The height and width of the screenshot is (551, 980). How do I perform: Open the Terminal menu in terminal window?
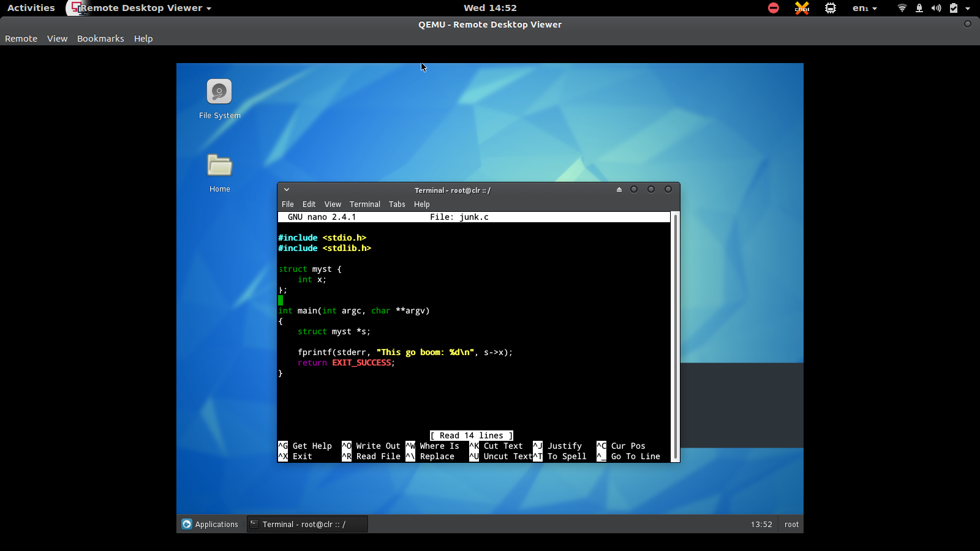point(365,204)
